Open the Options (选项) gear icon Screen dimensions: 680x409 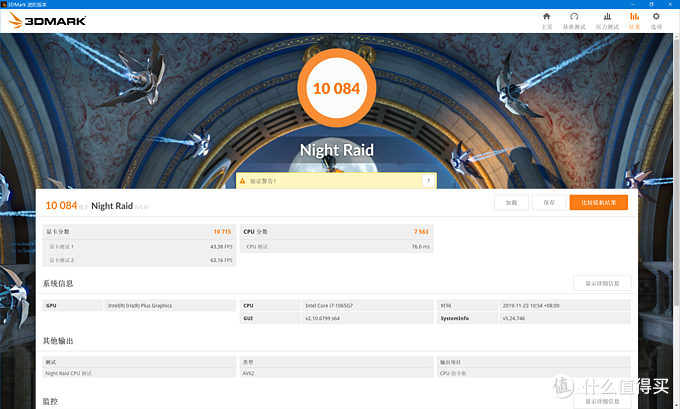click(656, 20)
